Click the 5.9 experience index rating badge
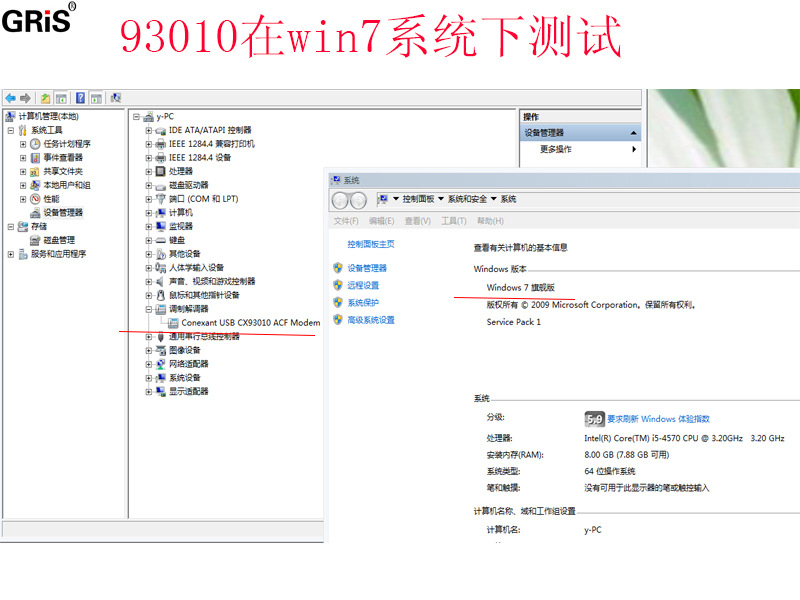Image resolution: width=800 pixels, height=600 pixels. coord(594,419)
